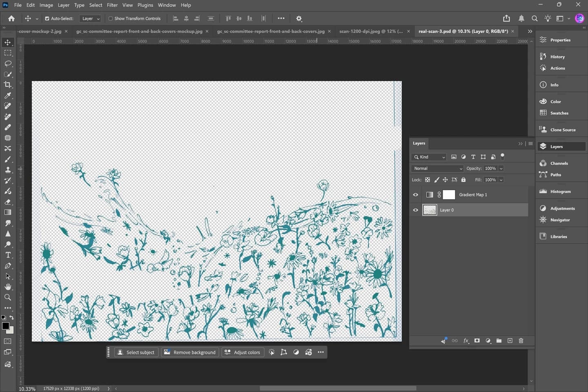The height and width of the screenshot is (392, 588).
Task: Select the Pen tool
Action: tap(8, 265)
